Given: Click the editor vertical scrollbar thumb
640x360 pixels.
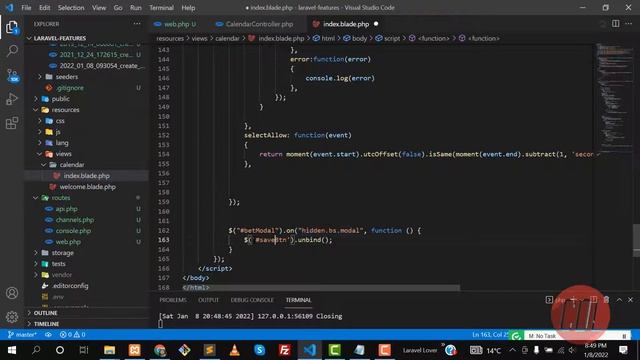Looking at the screenshot, I should click(x=636, y=240).
